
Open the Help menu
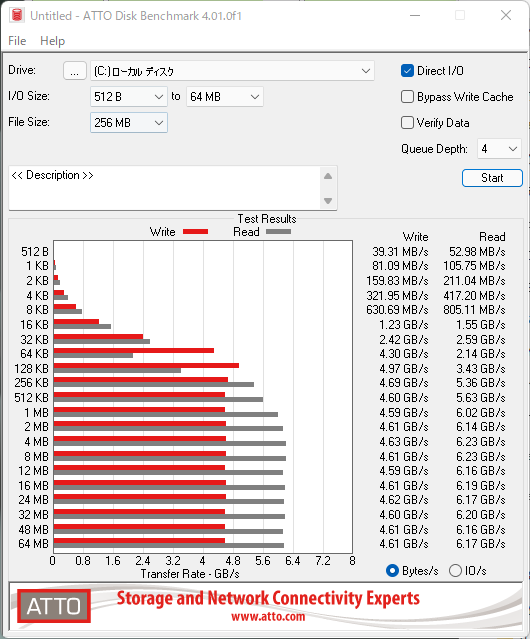[53, 41]
